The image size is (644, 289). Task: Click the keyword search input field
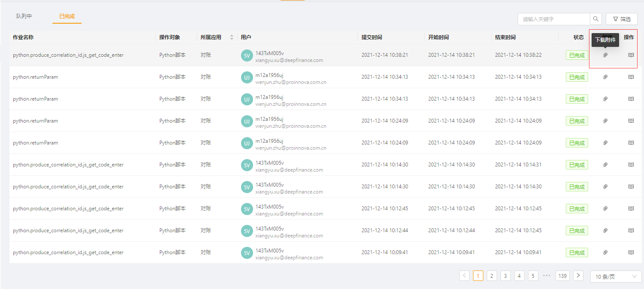tap(554, 19)
